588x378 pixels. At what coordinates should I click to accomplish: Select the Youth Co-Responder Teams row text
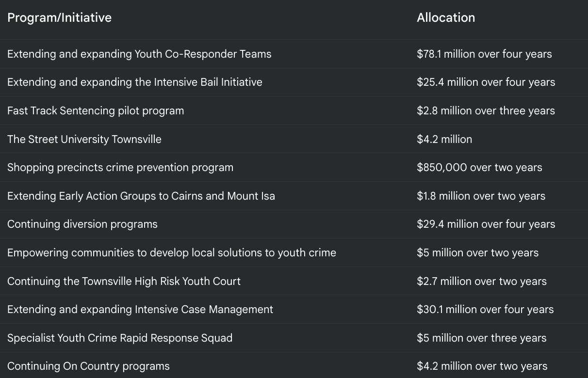139,54
